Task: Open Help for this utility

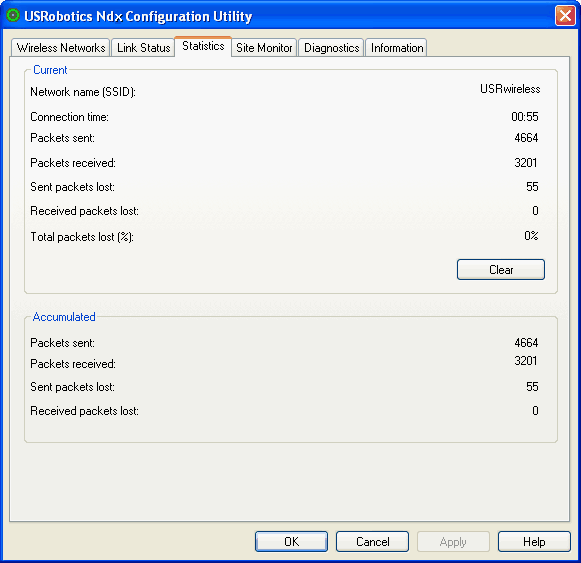Action: (534, 542)
